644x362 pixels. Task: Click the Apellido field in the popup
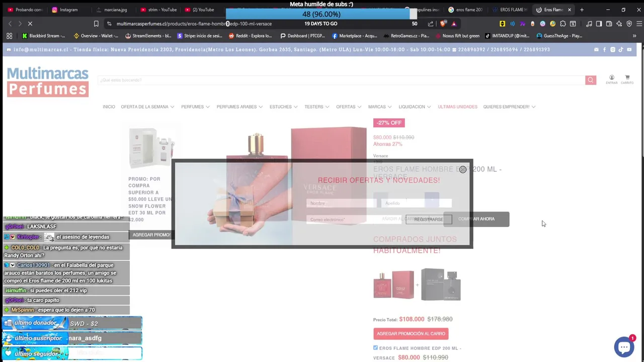coord(417,203)
